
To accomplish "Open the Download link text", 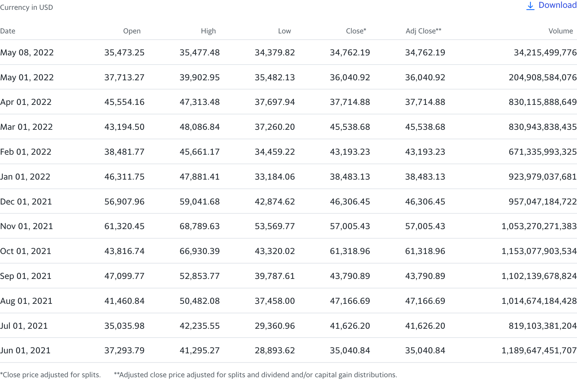I will click(x=557, y=5).
